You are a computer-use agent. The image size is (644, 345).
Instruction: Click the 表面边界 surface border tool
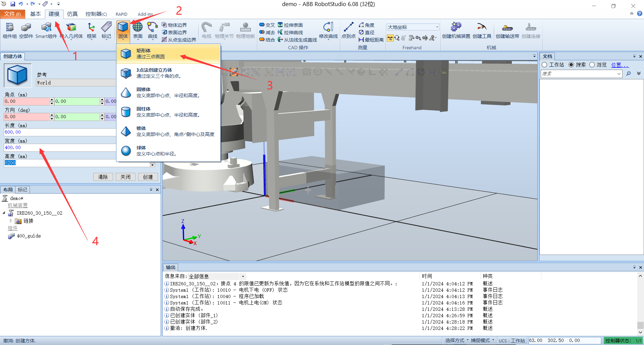[x=174, y=32]
